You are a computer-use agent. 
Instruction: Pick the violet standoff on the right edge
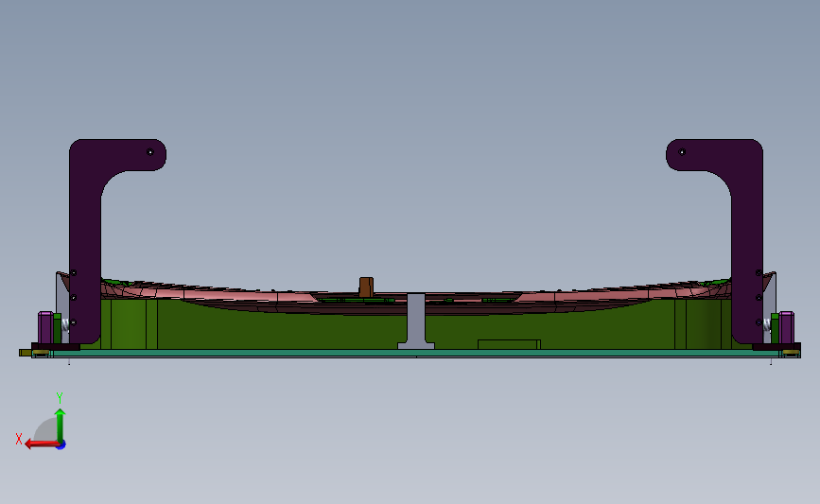click(x=787, y=327)
